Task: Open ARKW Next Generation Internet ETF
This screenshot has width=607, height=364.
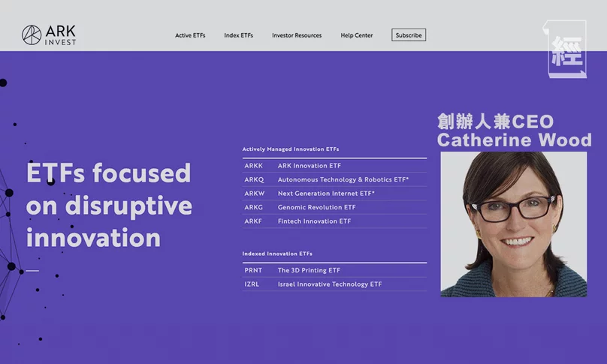Action: 334,194
